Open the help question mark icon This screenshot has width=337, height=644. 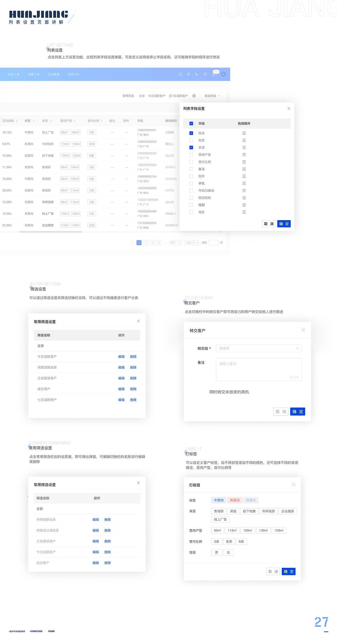click(x=205, y=74)
